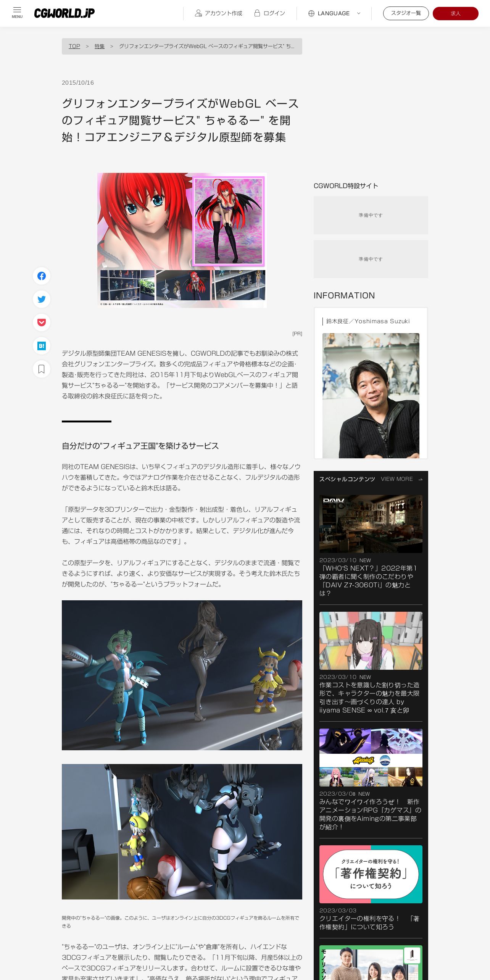490x980 pixels.
Task: Click 鈴木良征／Yoshimasa Suzuki name text
Action: [x=368, y=321]
